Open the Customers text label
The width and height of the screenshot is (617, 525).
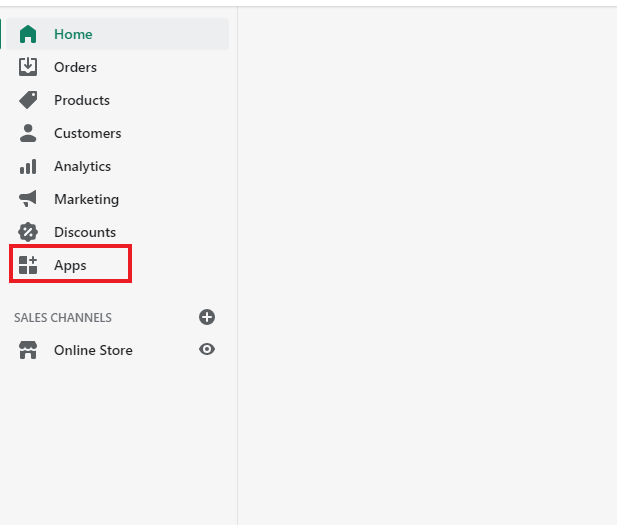click(87, 133)
